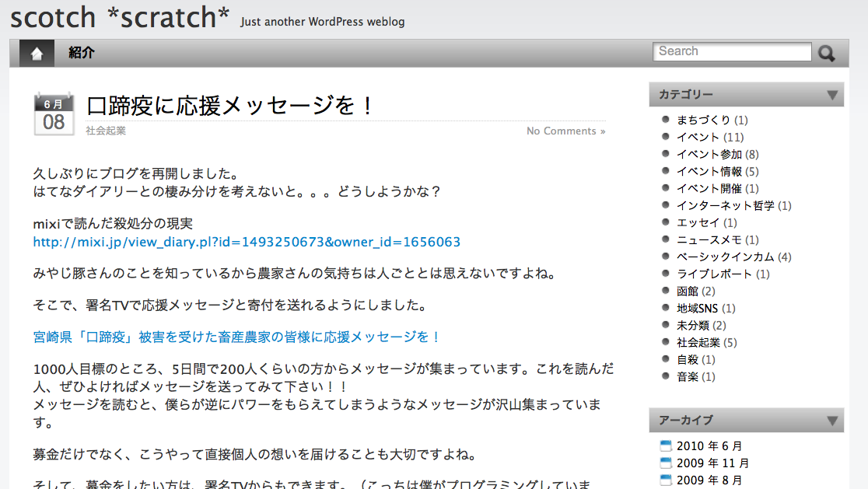Screen dimensions: 868x489
Task: Collapse the カテゴリー panel with its triangle
Action: pyautogui.click(x=834, y=94)
